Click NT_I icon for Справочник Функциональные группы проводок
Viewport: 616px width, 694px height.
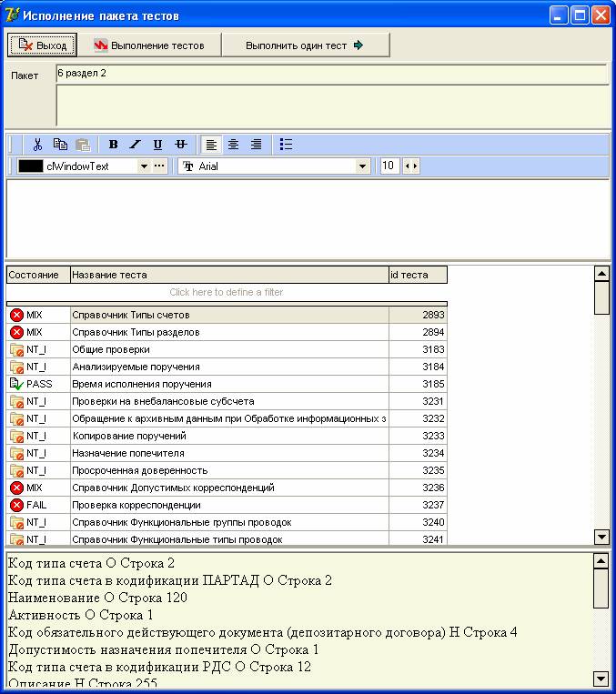(16, 522)
